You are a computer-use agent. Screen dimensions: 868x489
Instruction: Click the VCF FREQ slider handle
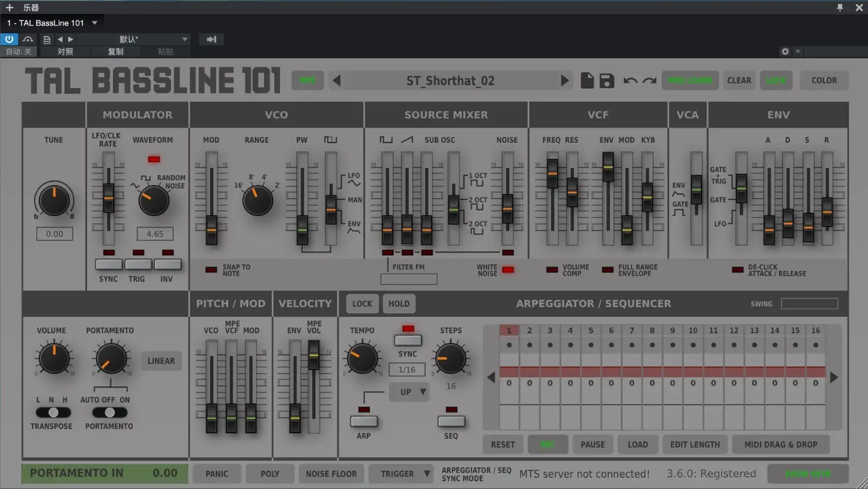[x=552, y=172]
